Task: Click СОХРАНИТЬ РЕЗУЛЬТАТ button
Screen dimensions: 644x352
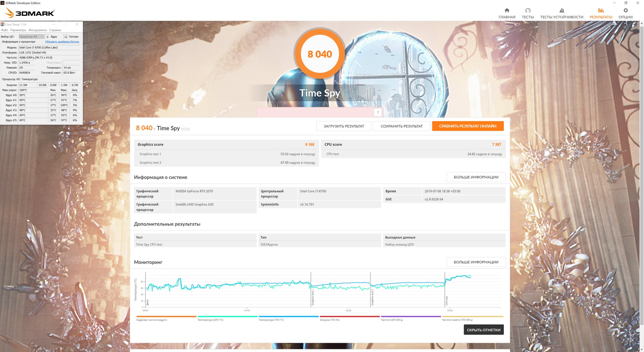Action: pyautogui.click(x=401, y=126)
